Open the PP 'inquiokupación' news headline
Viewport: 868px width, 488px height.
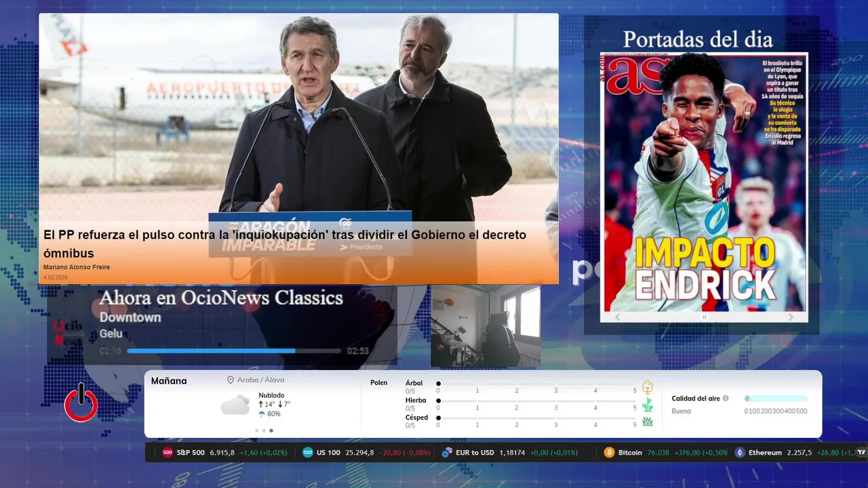285,244
